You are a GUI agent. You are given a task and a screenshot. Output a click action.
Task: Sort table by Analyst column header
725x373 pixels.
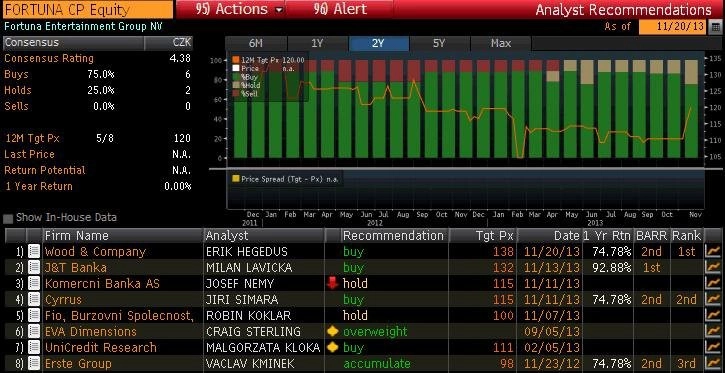(x=264, y=236)
